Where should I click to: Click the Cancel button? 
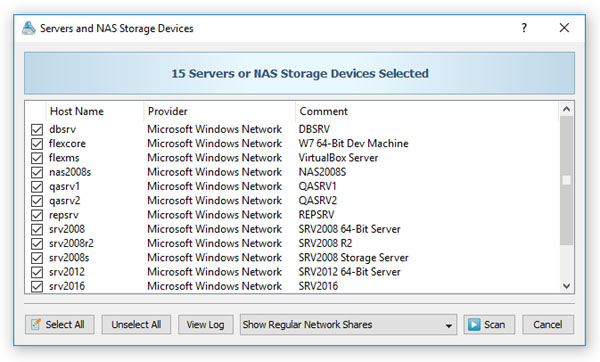(548, 324)
